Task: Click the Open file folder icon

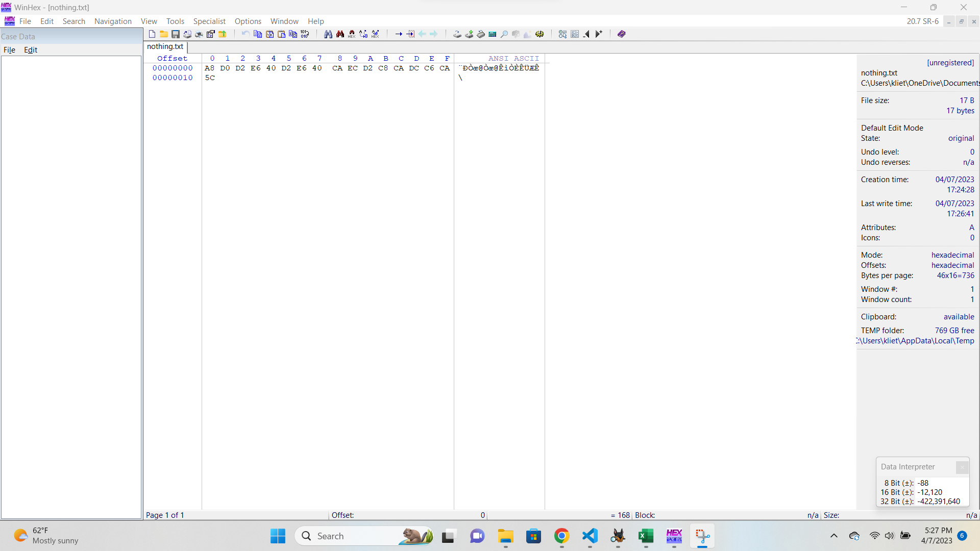Action: click(x=164, y=34)
